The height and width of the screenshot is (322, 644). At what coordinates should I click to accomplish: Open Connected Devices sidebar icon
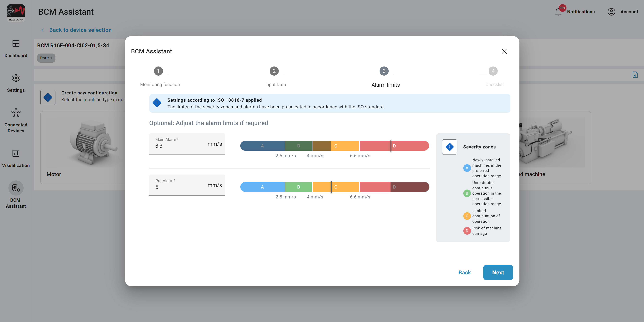coord(16,113)
